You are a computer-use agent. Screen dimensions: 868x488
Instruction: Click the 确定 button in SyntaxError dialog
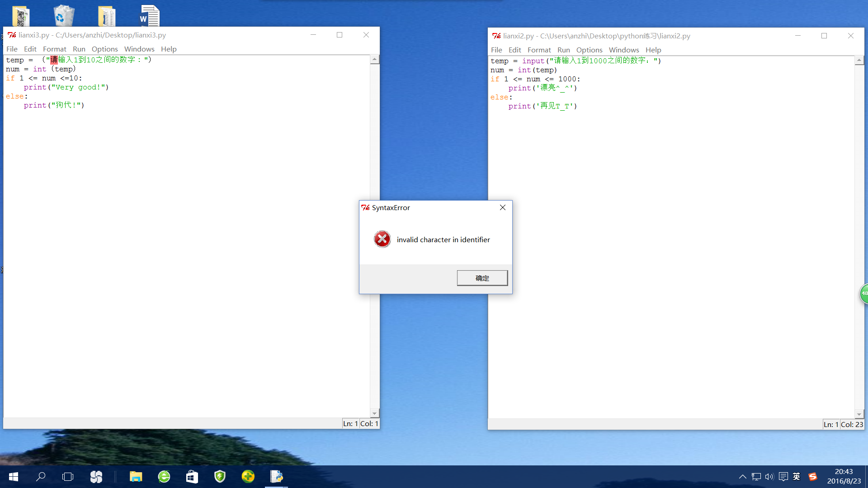tap(482, 278)
